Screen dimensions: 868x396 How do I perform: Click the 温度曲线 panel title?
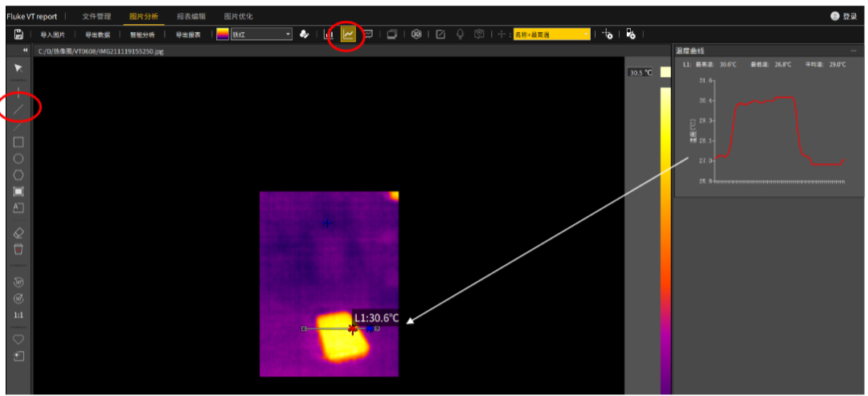[690, 51]
